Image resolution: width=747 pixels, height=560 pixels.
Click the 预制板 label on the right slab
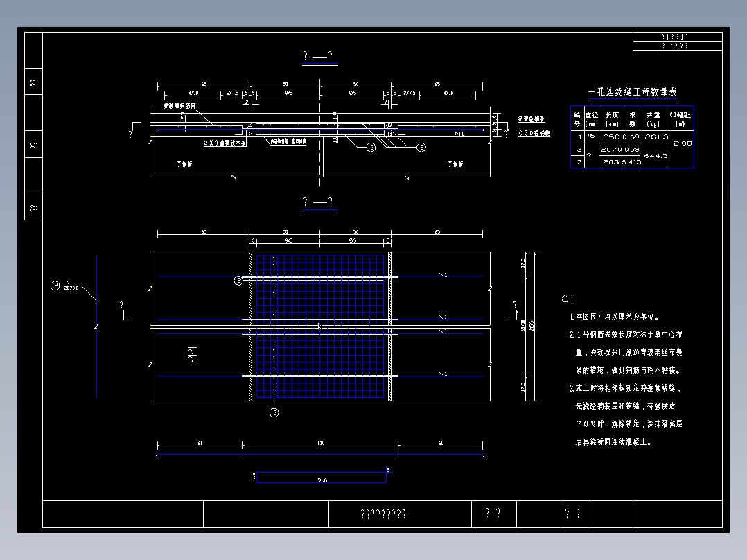(x=455, y=164)
